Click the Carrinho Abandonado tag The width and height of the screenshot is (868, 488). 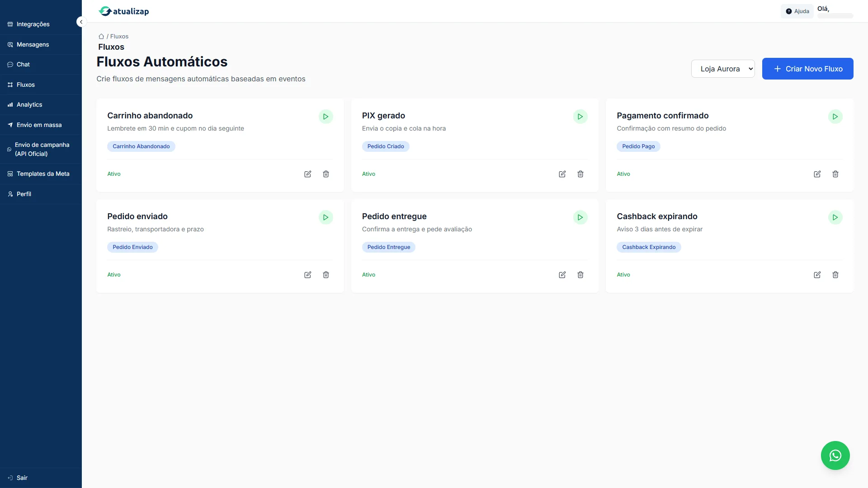[x=141, y=146]
